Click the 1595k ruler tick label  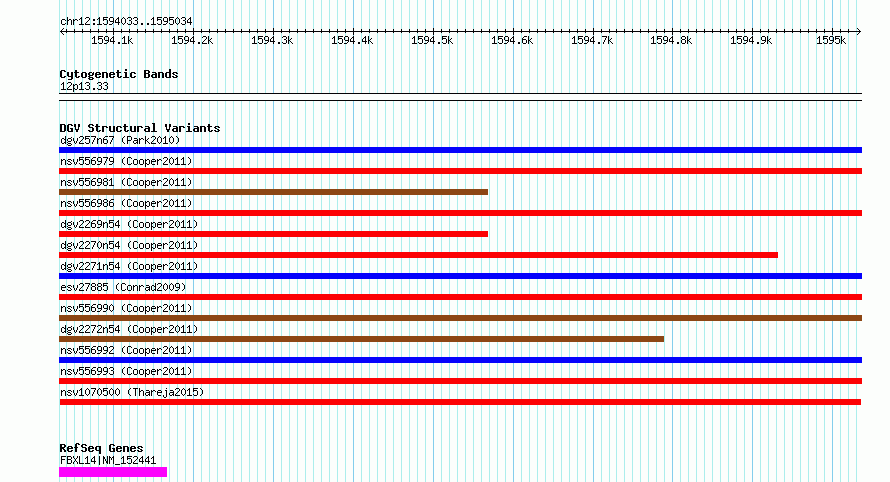point(831,40)
